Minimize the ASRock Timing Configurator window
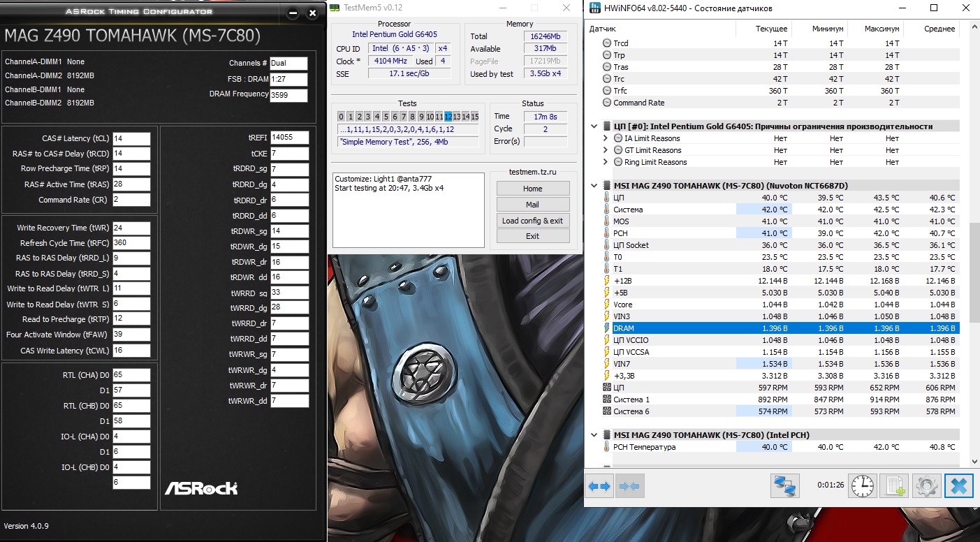This screenshot has height=542, width=980. [x=294, y=12]
